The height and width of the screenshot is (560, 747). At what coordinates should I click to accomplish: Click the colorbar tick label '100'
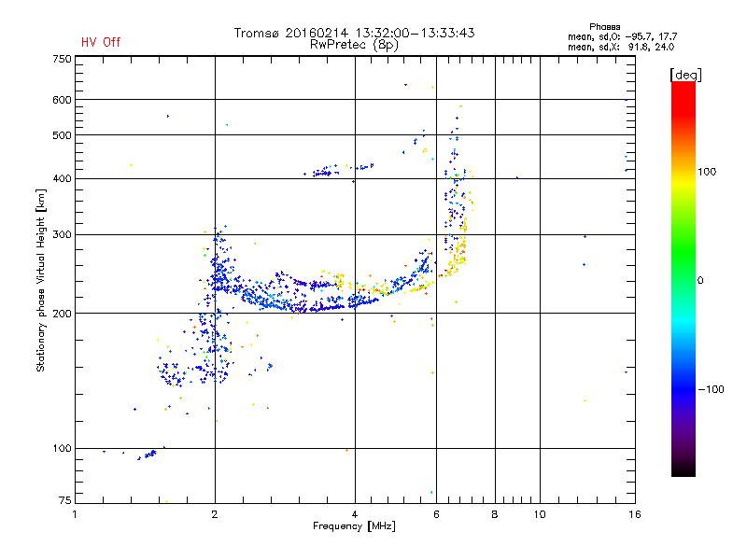pyautogui.click(x=707, y=172)
